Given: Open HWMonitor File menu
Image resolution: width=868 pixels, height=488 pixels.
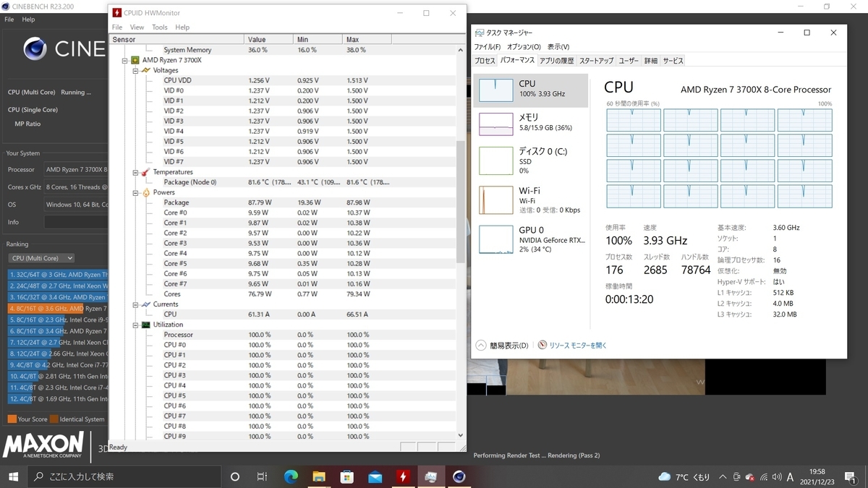Looking at the screenshot, I should point(117,27).
